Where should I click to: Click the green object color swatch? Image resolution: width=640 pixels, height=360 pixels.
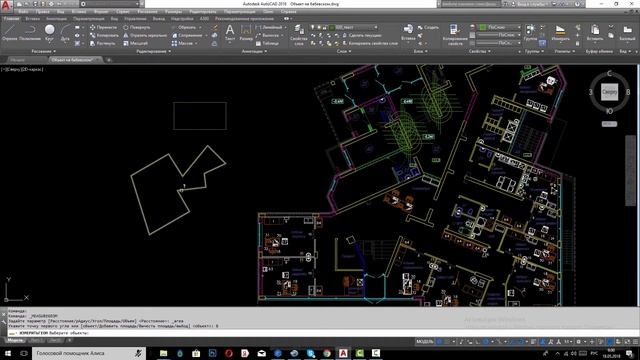coord(483,27)
